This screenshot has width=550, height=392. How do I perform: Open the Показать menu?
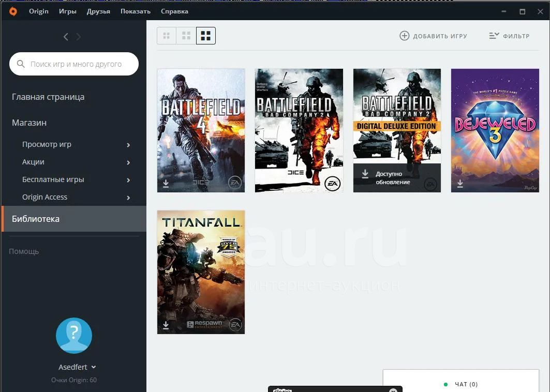tap(136, 11)
